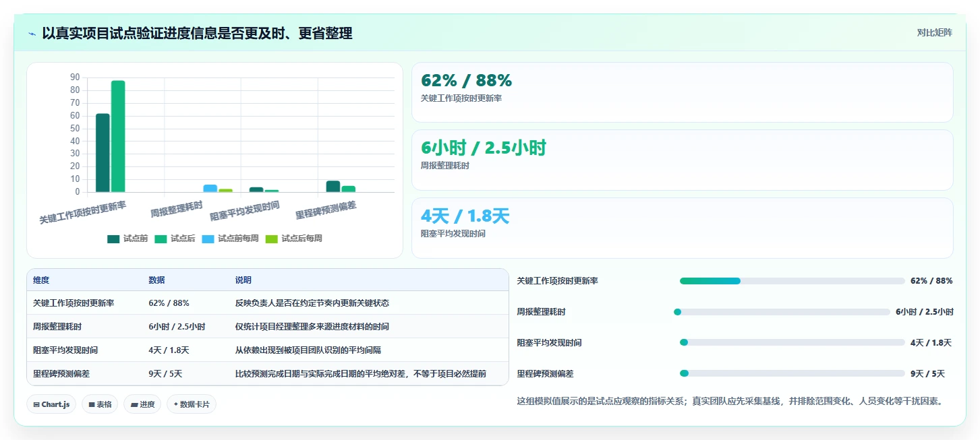Click the table cell 6小时 / 2.5小时
980x440 pixels.
coord(177,327)
